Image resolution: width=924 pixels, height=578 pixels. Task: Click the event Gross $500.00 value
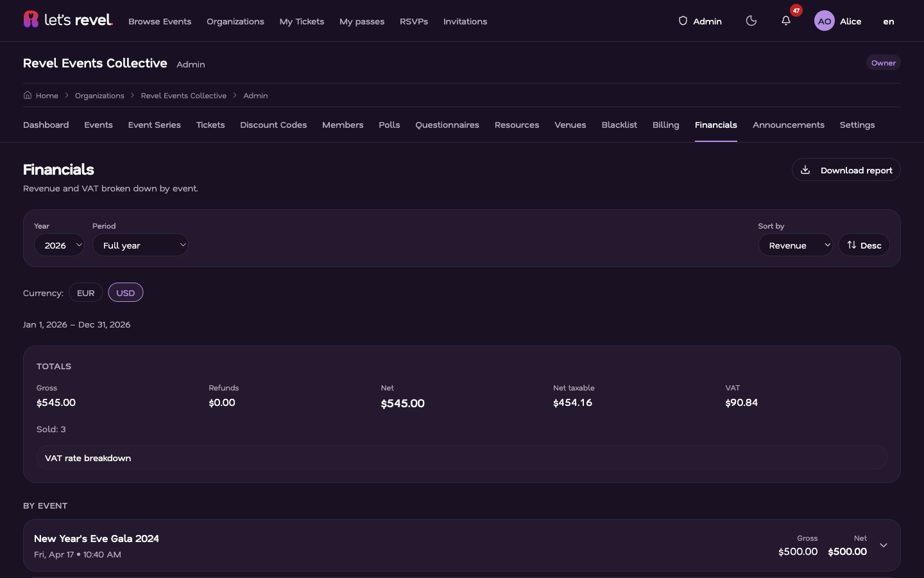[x=798, y=552]
